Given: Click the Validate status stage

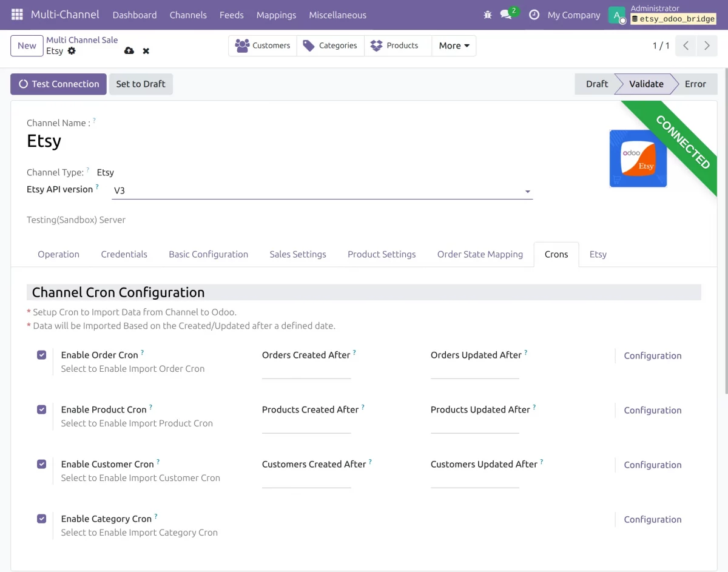Looking at the screenshot, I should (x=646, y=84).
